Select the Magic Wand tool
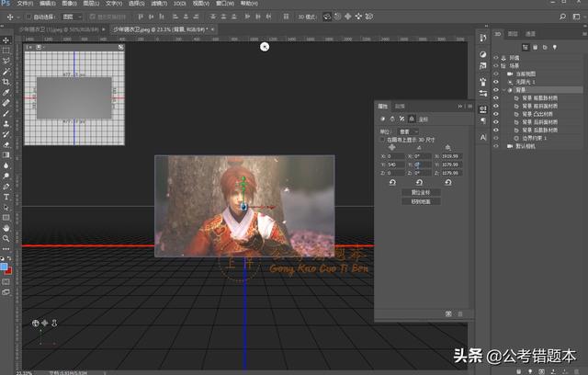This screenshot has width=588, height=375. (x=6, y=72)
